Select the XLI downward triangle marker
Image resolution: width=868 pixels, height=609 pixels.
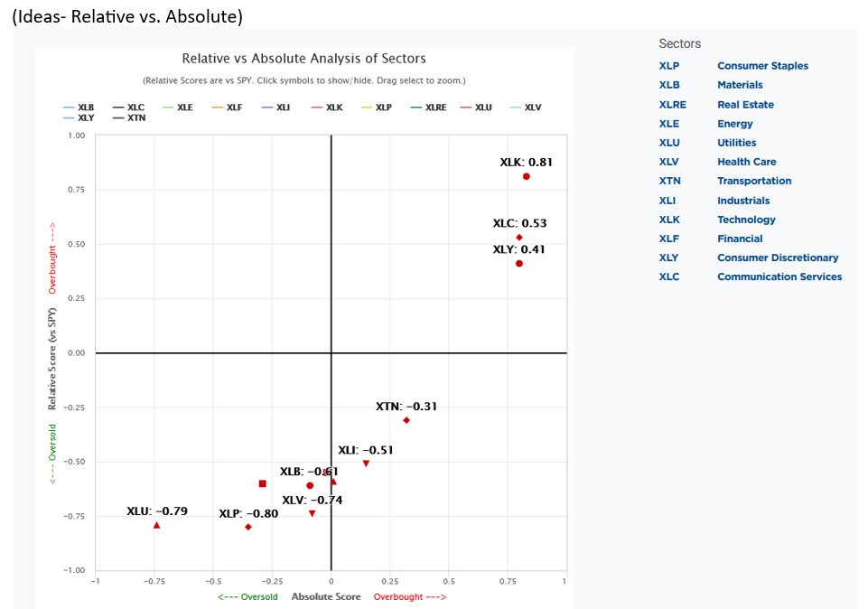(366, 464)
